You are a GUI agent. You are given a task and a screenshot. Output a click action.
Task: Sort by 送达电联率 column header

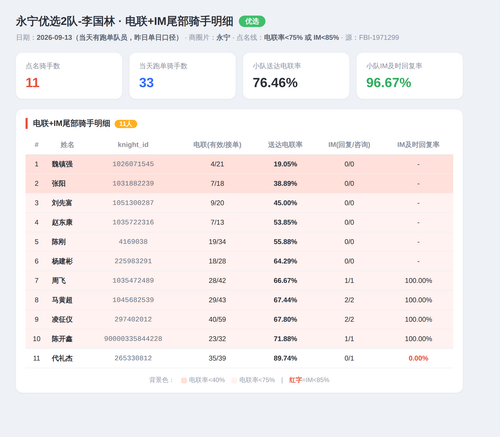coord(285,145)
